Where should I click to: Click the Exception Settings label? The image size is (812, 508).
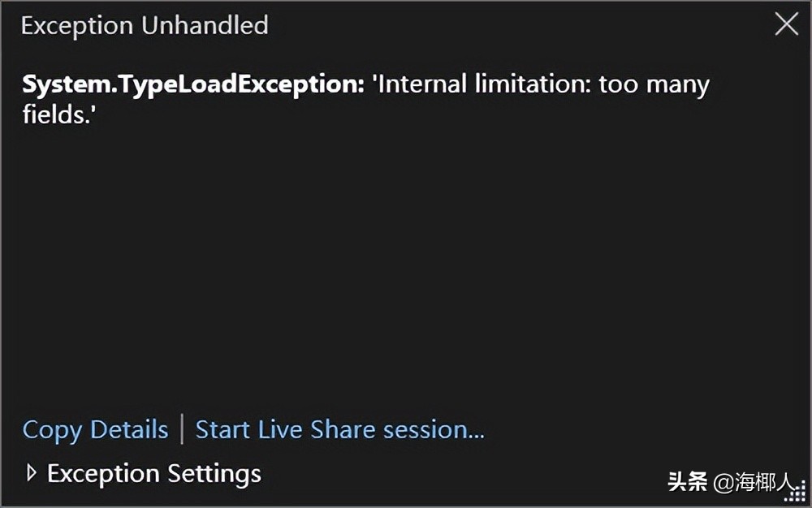click(x=154, y=473)
